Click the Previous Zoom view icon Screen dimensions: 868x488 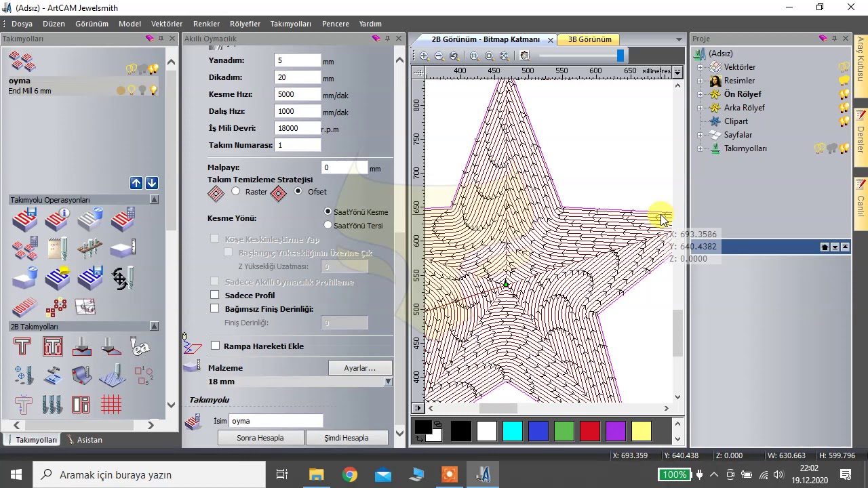point(454,56)
